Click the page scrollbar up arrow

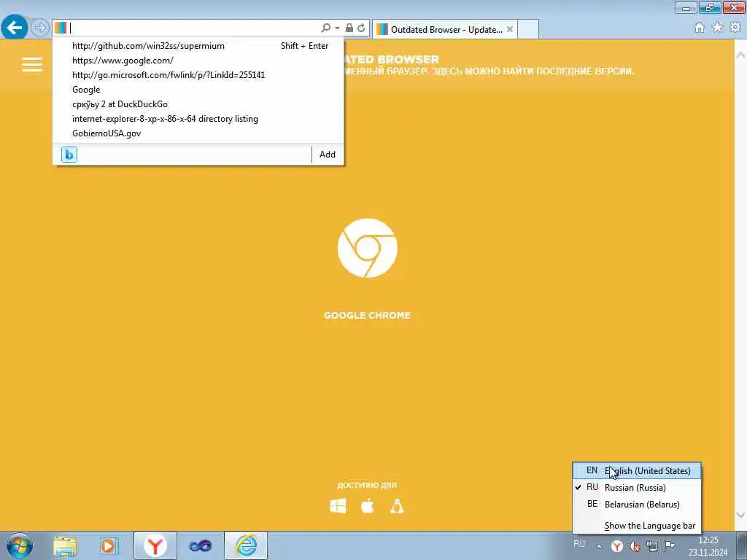click(741, 55)
